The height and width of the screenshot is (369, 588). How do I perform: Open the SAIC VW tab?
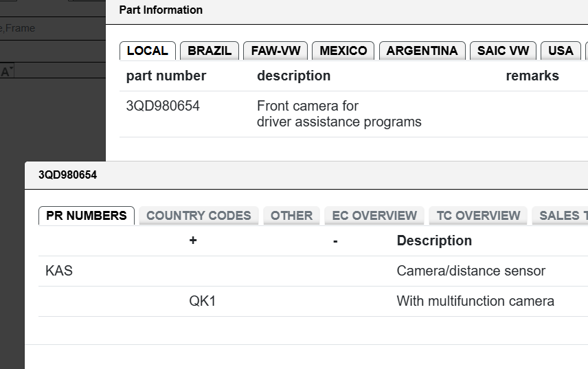coord(503,51)
